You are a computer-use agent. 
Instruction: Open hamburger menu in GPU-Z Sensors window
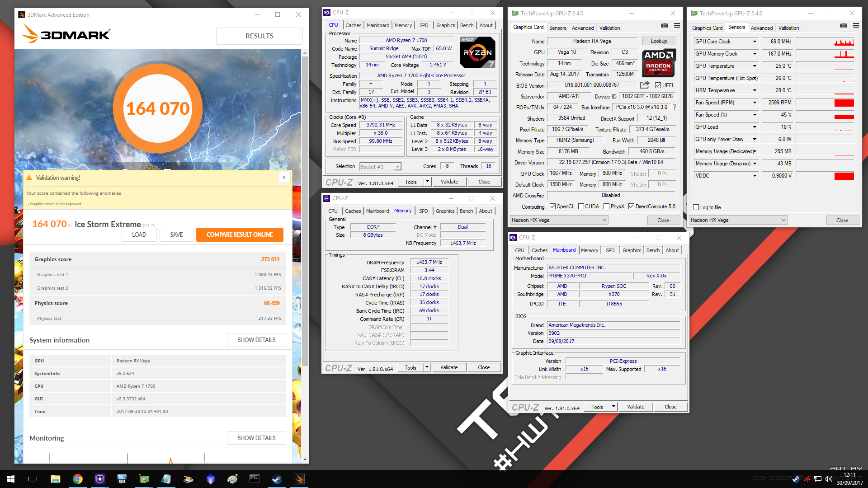click(856, 26)
